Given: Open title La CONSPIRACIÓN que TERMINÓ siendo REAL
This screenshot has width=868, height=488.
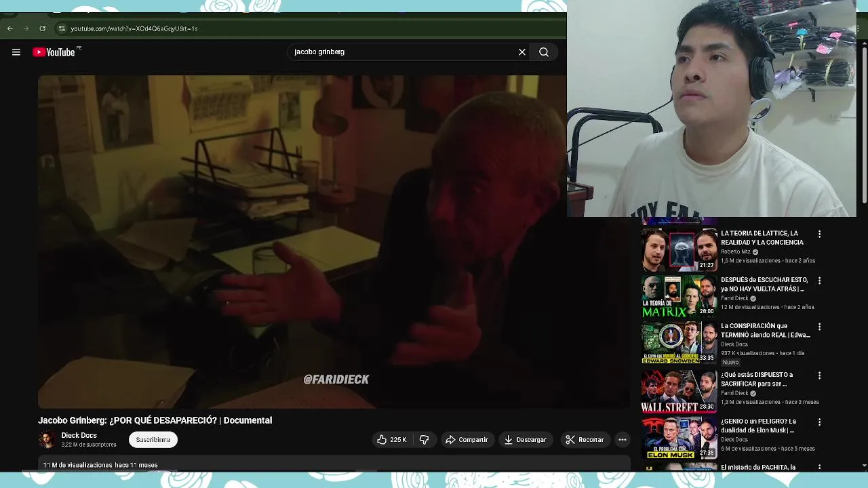Looking at the screenshot, I should [766, 330].
